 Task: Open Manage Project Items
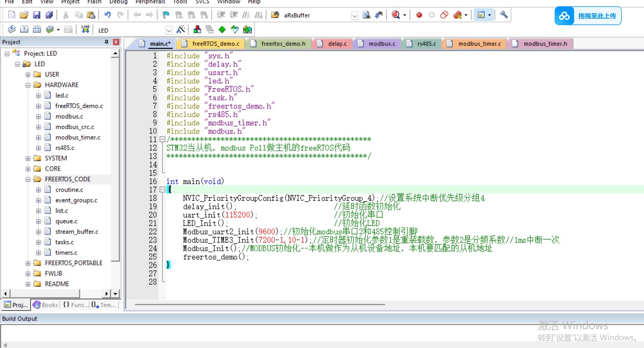197,30
